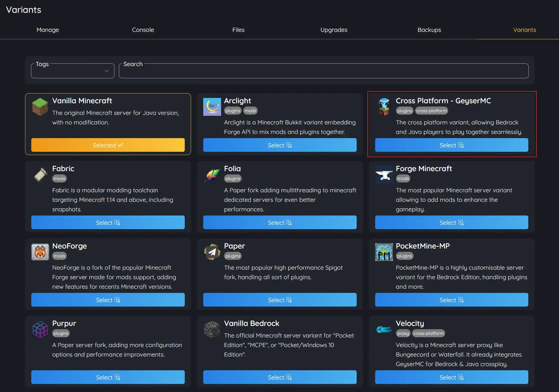Click the Forge anvil icon

click(384, 174)
